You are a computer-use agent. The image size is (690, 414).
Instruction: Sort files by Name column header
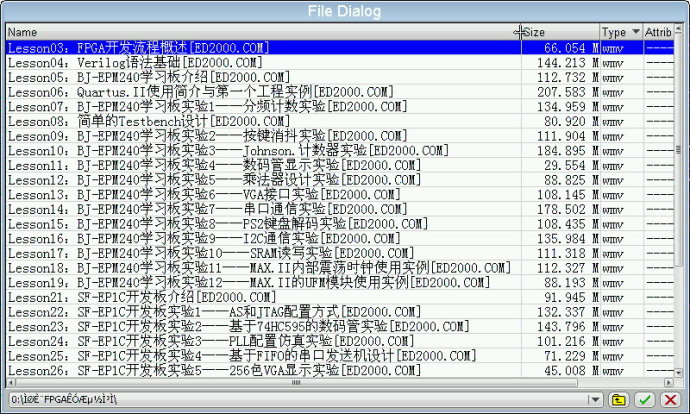click(263, 32)
